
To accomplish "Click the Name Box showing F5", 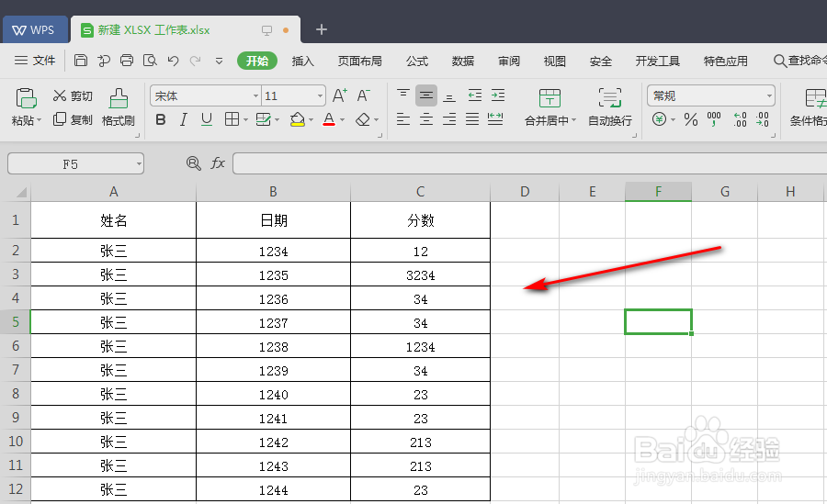I will point(71,164).
